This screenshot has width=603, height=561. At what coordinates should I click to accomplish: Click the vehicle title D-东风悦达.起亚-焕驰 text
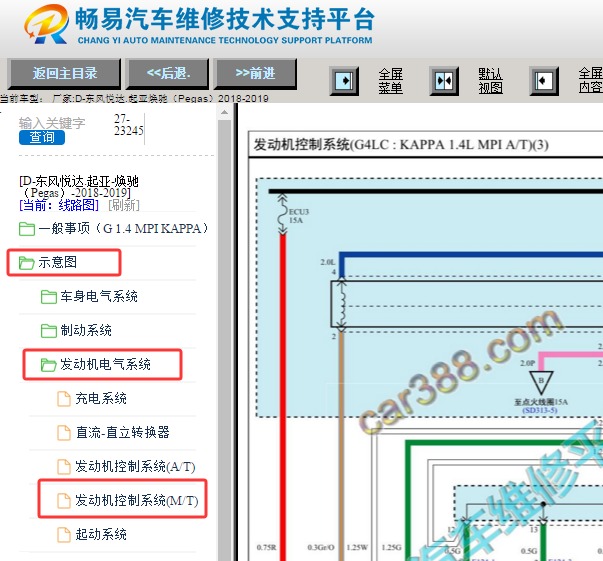point(79,186)
